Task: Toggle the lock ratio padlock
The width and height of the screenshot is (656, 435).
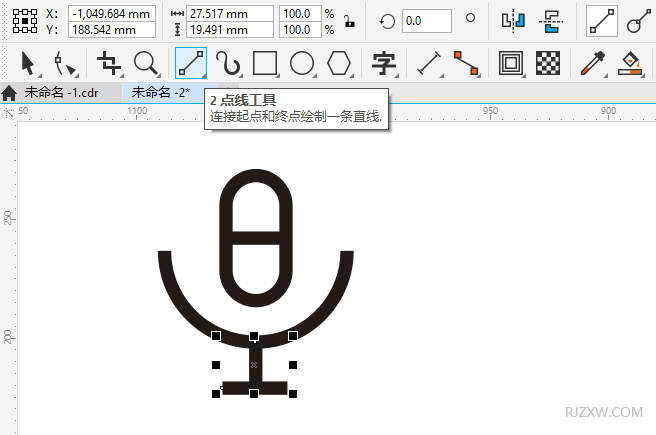Action: 347,22
